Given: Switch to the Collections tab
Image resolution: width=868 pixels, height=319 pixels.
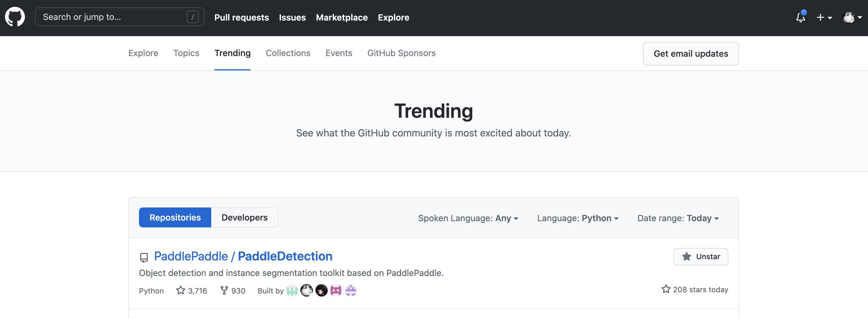Looking at the screenshot, I should tap(288, 53).
